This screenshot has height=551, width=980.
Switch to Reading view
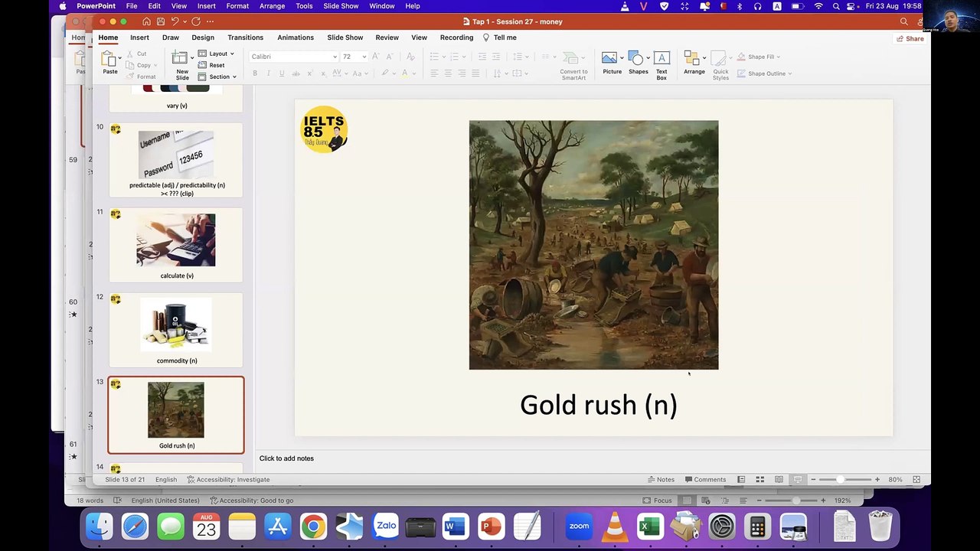pyautogui.click(x=779, y=480)
